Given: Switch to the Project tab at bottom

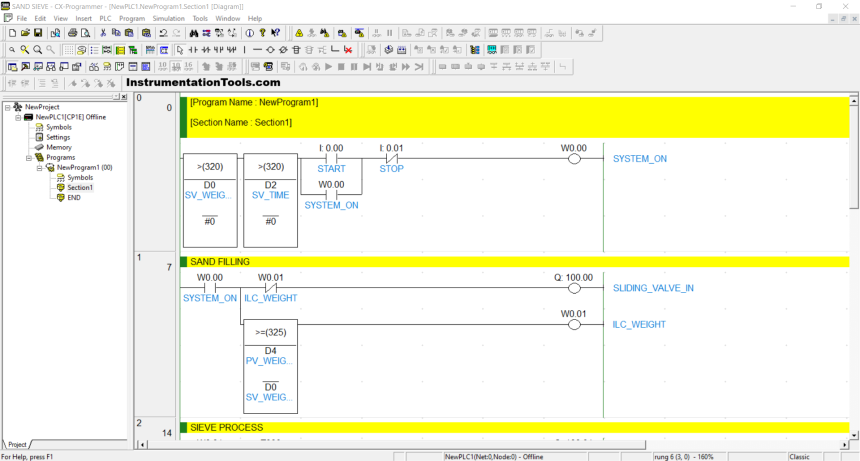Looking at the screenshot, I should coord(17,444).
